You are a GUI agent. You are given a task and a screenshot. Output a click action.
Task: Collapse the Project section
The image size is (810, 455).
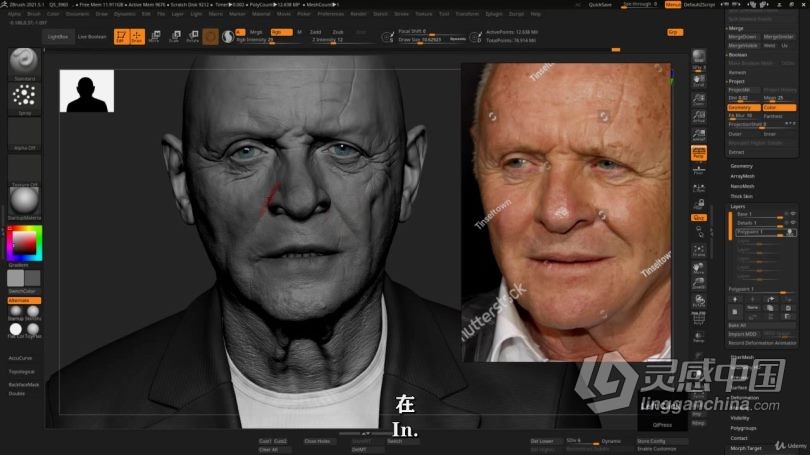point(736,82)
